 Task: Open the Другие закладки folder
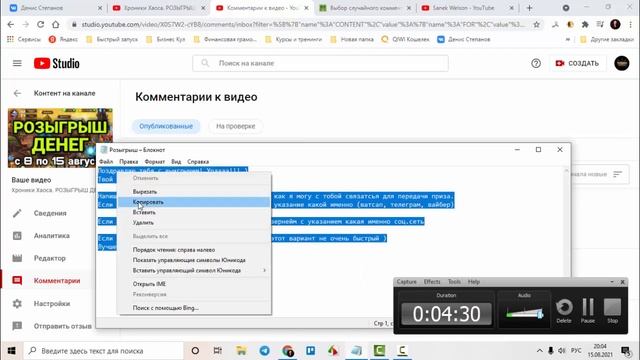[608, 39]
